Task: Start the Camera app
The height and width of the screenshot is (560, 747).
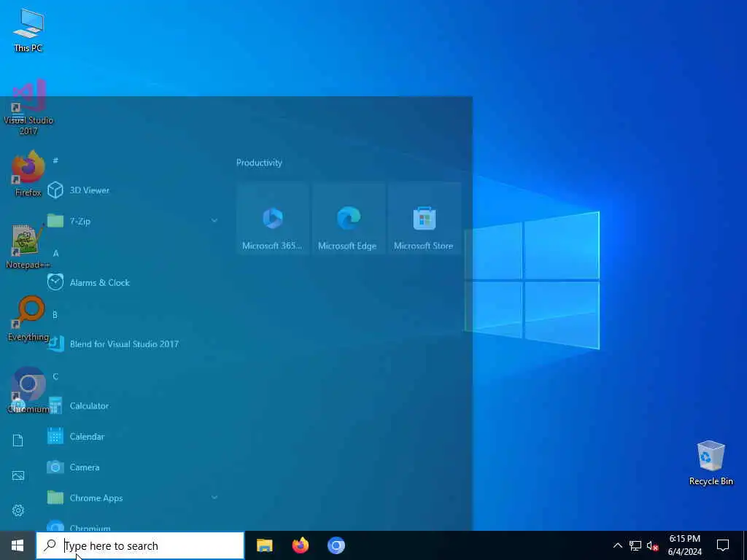Action: [x=133, y=467]
